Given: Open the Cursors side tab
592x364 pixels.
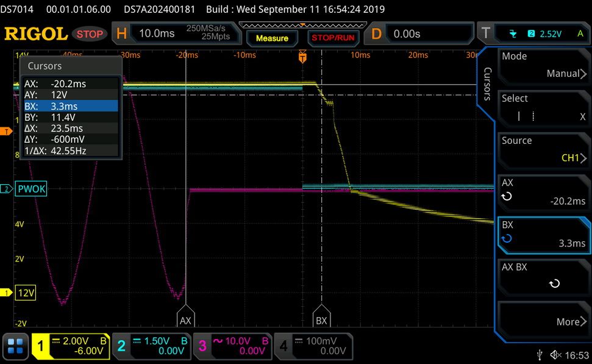Looking at the screenshot, I should 487,84.
